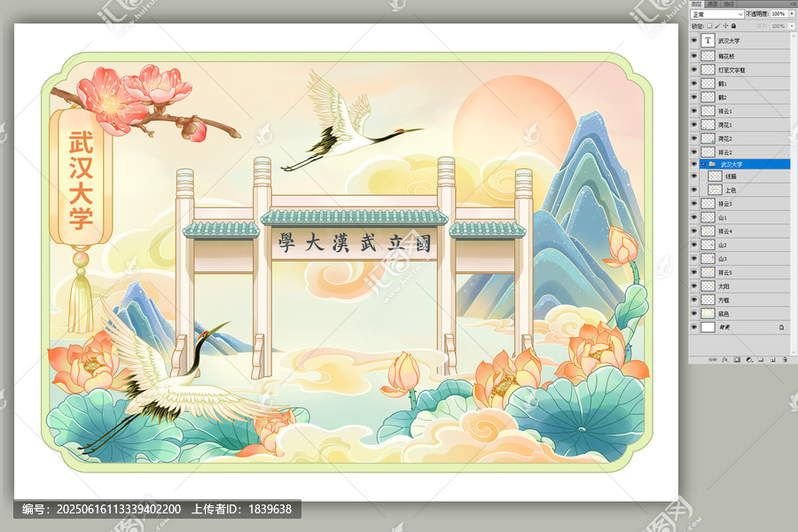The image size is (798, 532).
Task: Open the fx layer style button
Action: [x=724, y=359]
